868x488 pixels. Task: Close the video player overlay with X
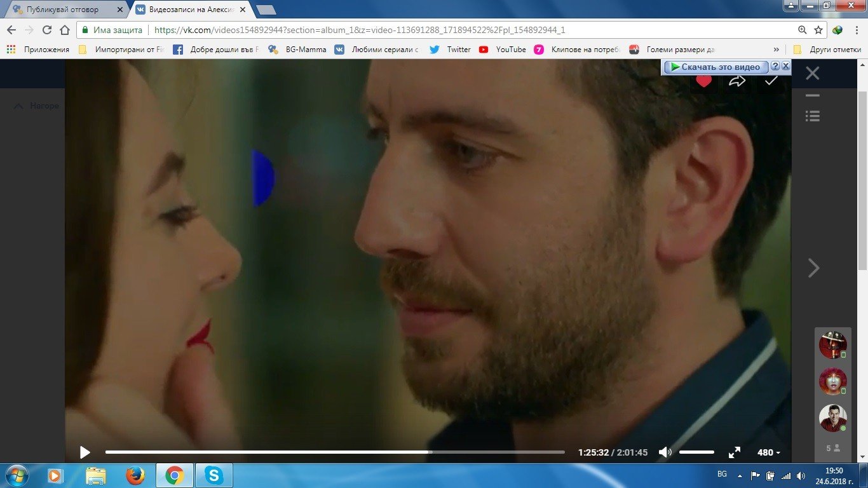pyautogui.click(x=812, y=74)
